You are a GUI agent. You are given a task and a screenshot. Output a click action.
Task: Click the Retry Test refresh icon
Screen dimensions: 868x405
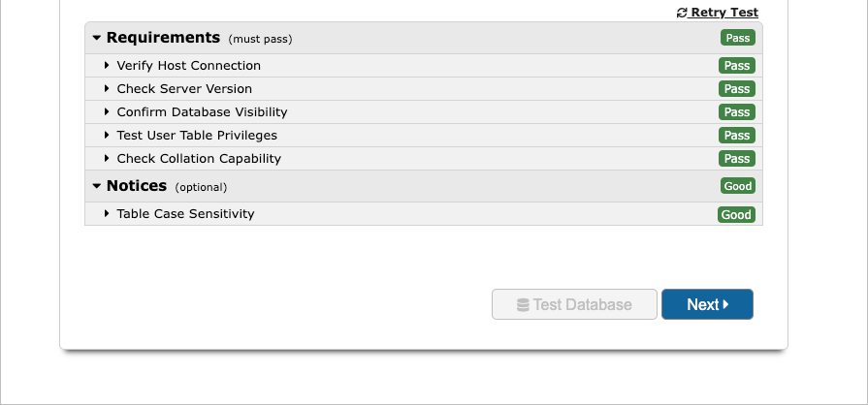[x=682, y=13]
